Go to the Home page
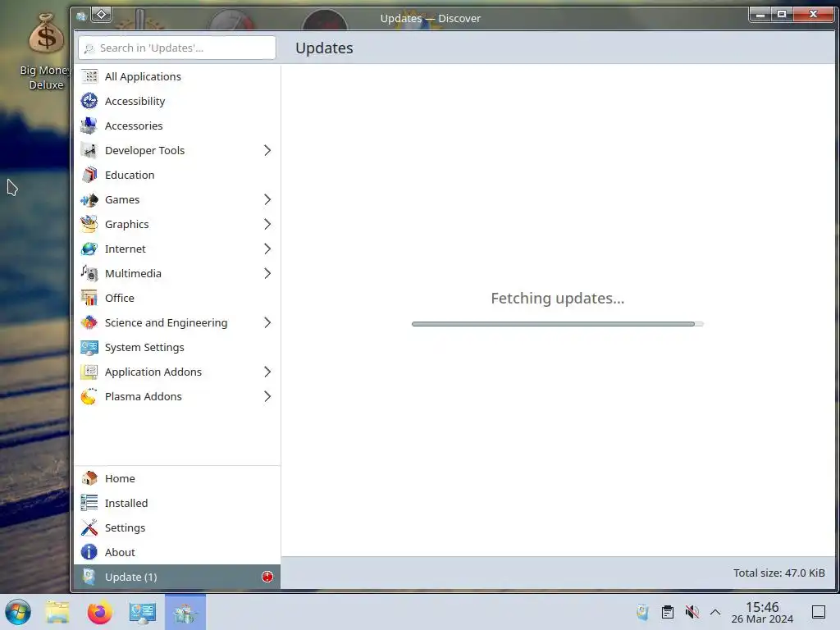The height and width of the screenshot is (630, 840). (177, 478)
